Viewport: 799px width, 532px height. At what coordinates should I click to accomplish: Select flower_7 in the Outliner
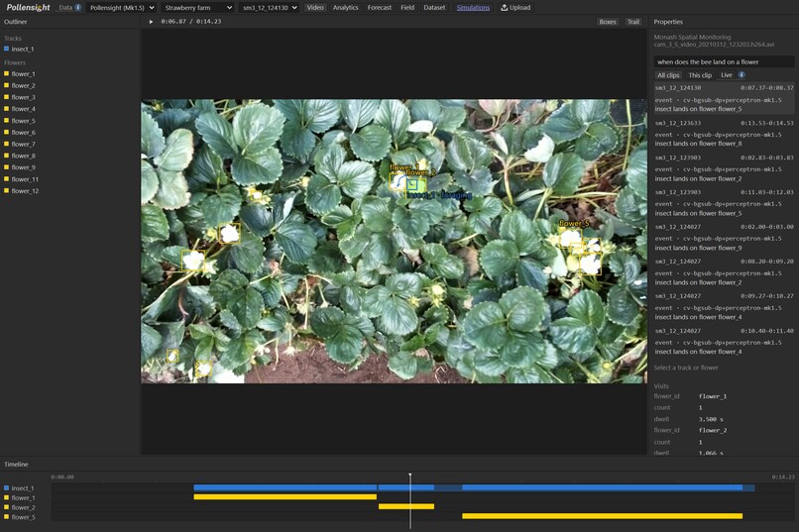(x=23, y=144)
